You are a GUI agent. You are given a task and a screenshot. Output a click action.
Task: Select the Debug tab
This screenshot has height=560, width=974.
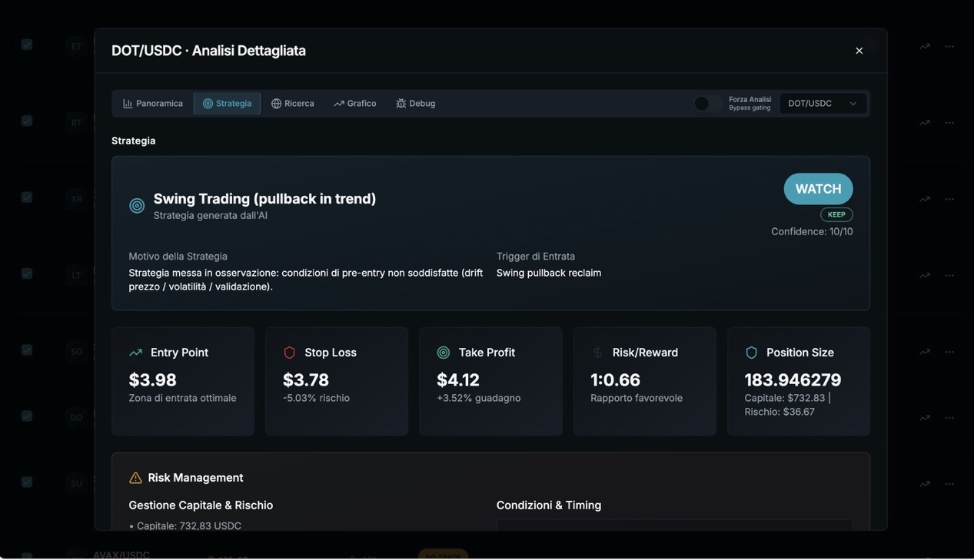[415, 104]
